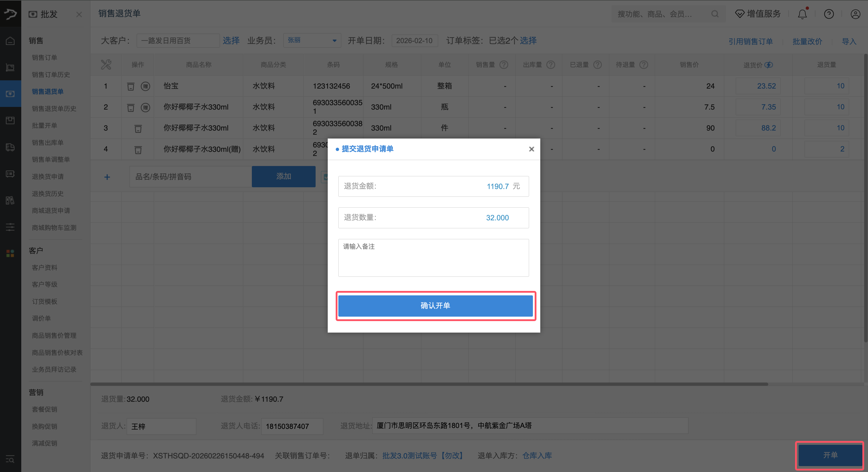Open the settings sliders icon in the sidebar
Screen dimensions: 868x472
pos(10,227)
